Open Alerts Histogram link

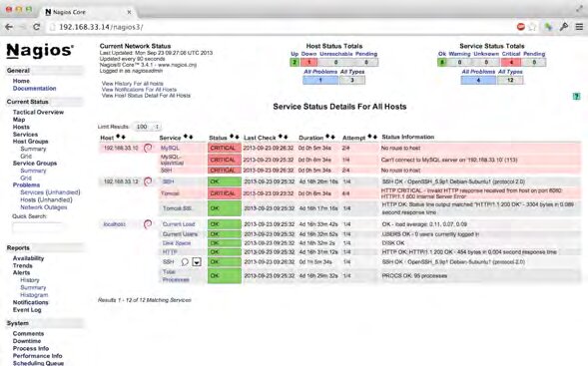(34, 295)
